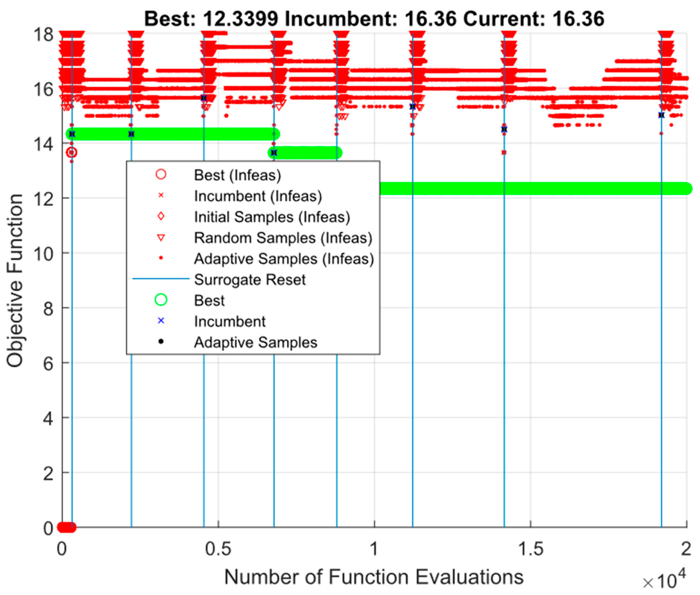Click the black Adaptive Samples dot legend icon

click(x=161, y=342)
